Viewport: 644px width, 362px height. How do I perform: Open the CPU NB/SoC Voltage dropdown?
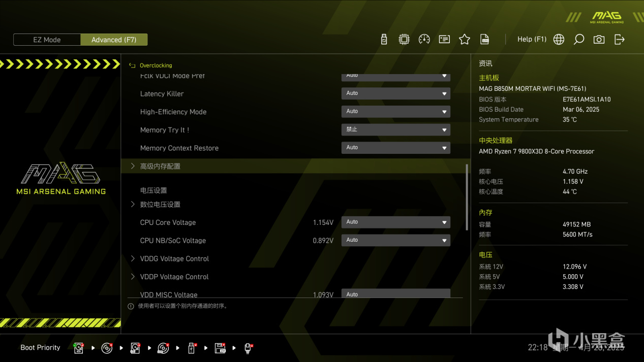[x=395, y=240]
